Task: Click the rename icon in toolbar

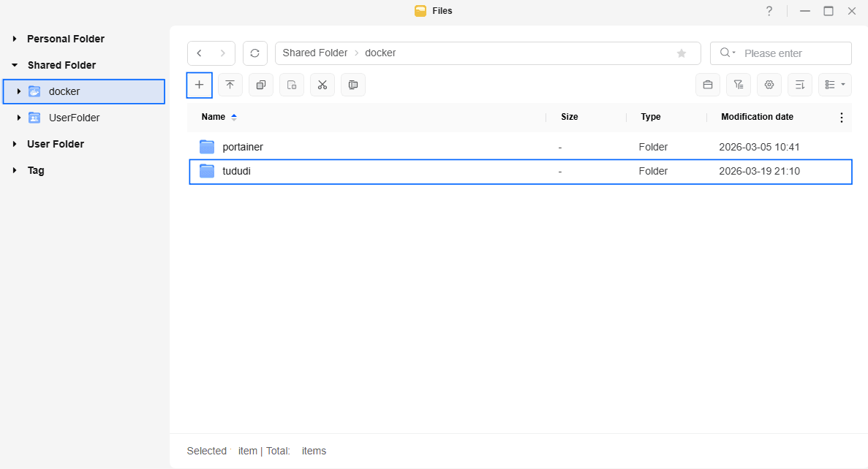Action: click(x=352, y=85)
